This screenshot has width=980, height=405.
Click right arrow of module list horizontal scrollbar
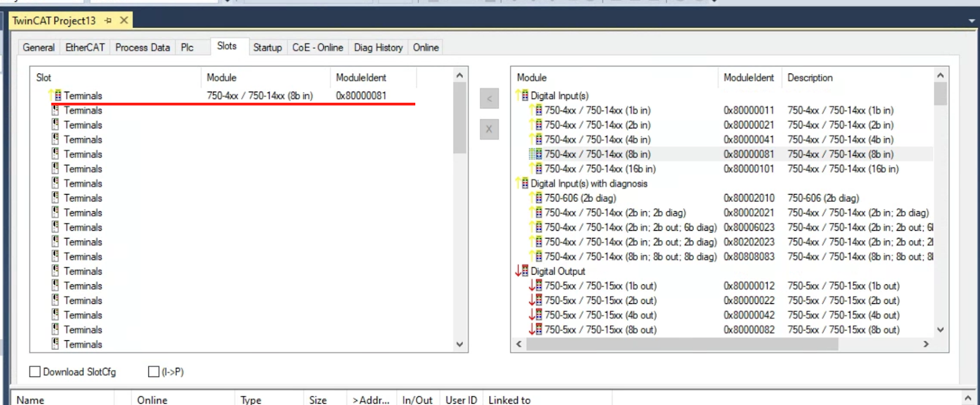926,344
